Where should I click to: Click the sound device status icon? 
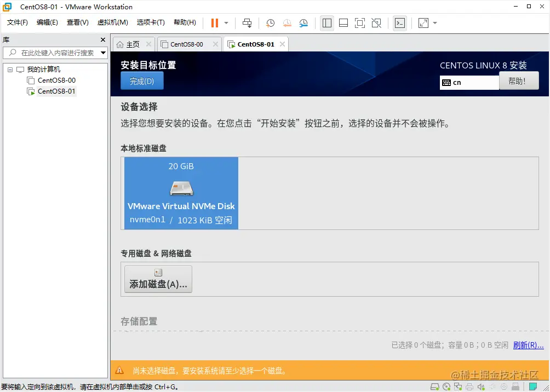481,387
